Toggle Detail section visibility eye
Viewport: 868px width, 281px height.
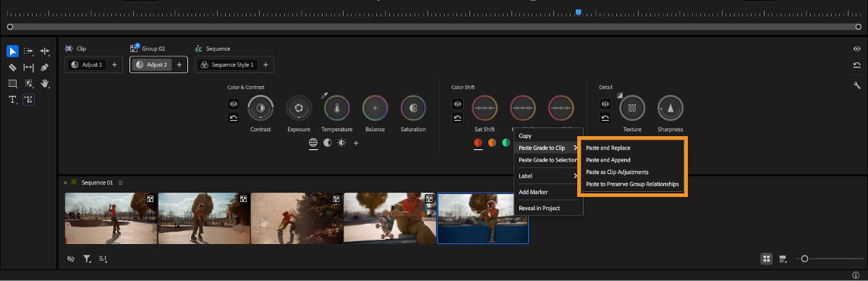(605, 104)
